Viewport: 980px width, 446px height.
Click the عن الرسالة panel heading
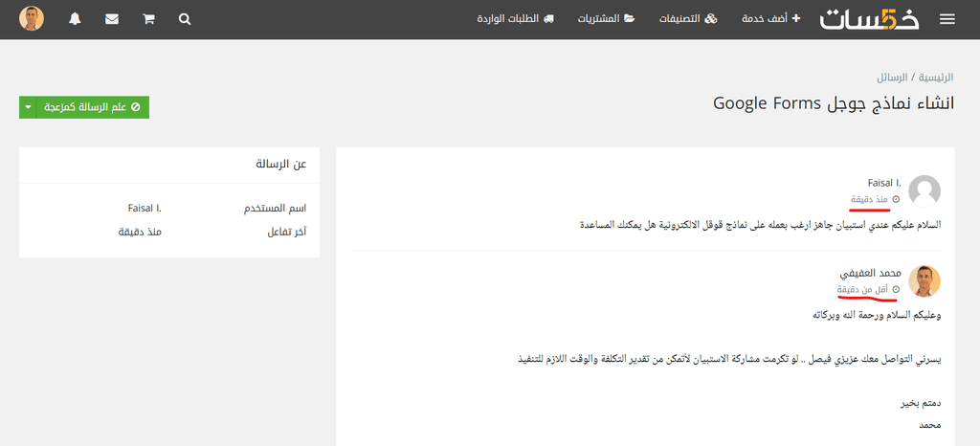click(281, 165)
